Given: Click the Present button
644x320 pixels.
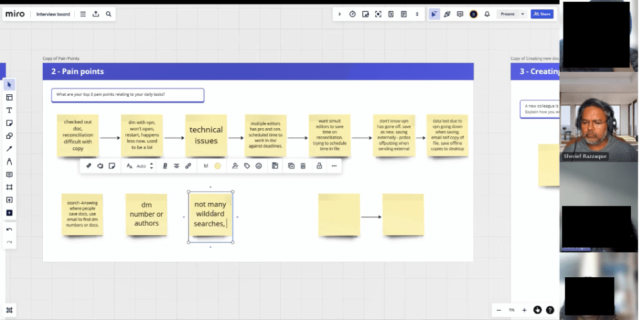Looking at the screenshot, I should [x=507, y=14].
